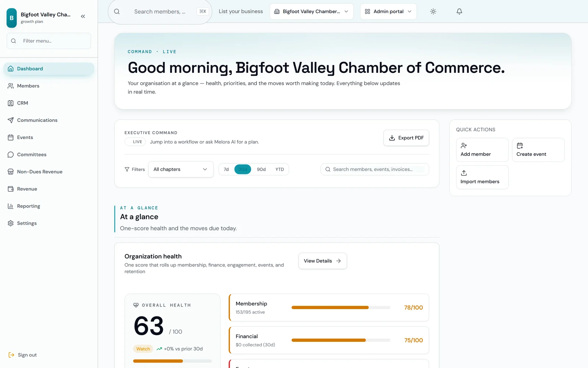Click the building icon in organization selector
588x368 pixels.
pos(277,11)
